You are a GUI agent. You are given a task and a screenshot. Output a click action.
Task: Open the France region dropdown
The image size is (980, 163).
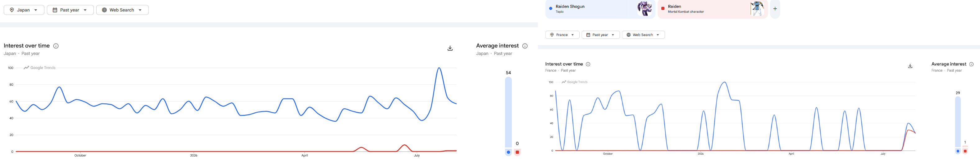click(562, 35)
